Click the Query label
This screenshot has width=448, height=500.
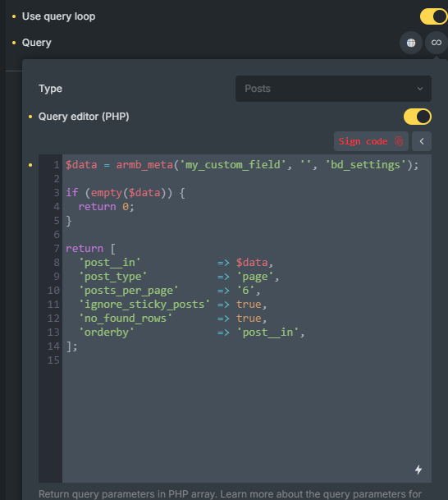click(x=37, y=43)
